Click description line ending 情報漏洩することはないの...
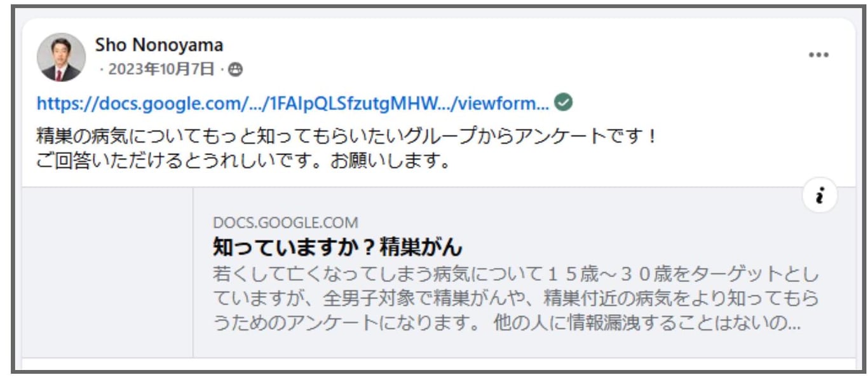The width and height of the screenshot is (868, 377). click(506, 324)
